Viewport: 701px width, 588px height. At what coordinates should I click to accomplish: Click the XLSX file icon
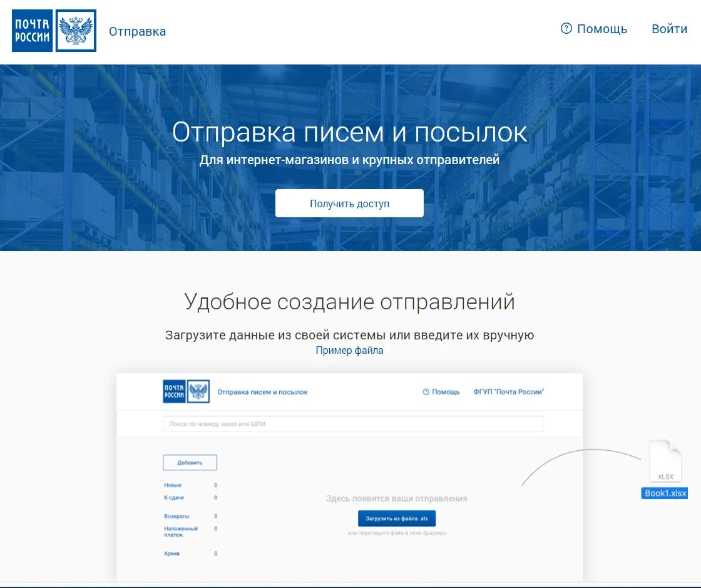[665, 461]
